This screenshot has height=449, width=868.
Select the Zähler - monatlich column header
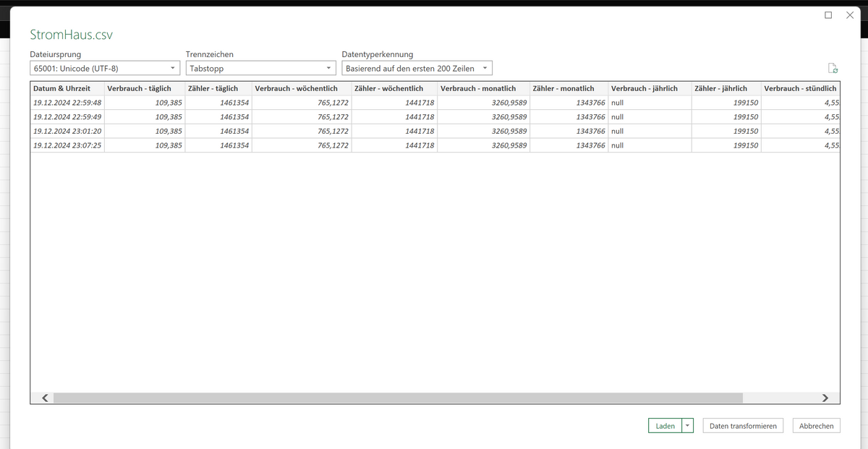coord(568,88)
